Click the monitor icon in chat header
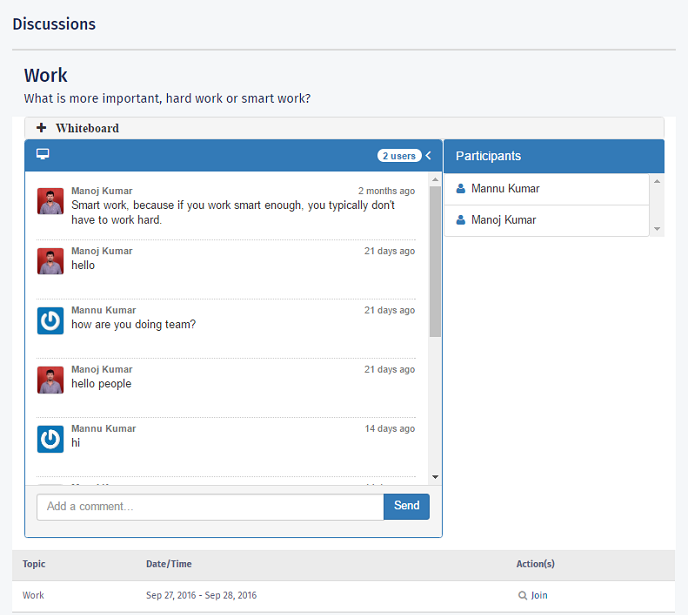Viewport: 688px width, 615px height. coord(43,155)
